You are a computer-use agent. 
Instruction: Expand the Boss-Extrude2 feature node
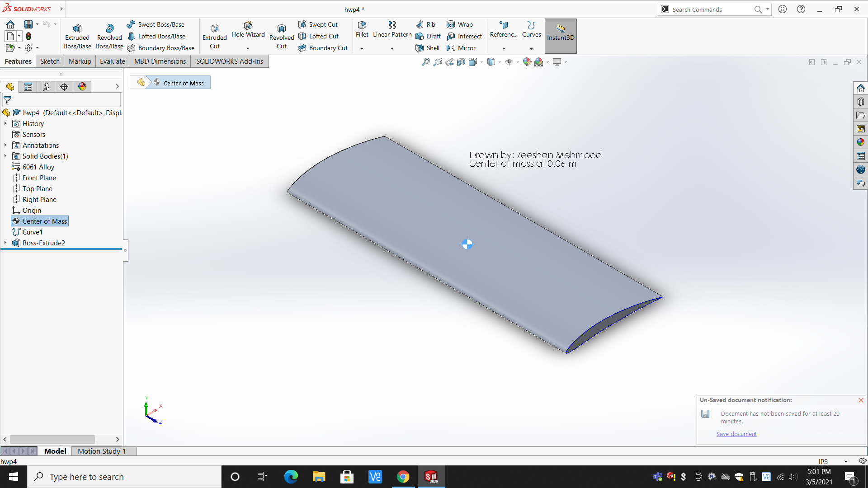tap(5, 243)
